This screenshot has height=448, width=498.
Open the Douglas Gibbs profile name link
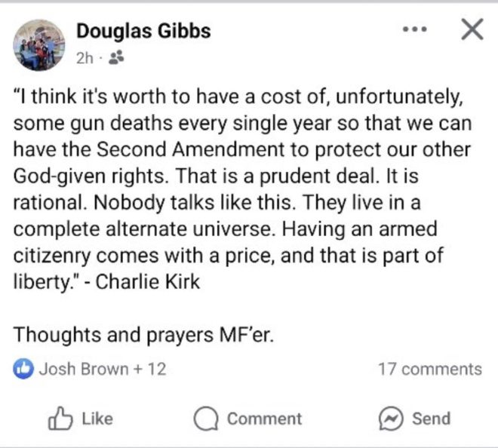[x=143, y=31]
